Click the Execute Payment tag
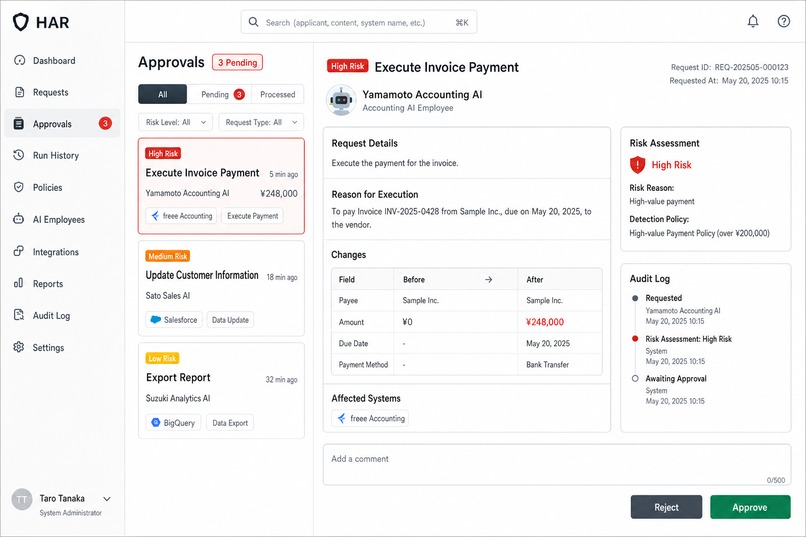This screenshot has width=806, height=537. click(252, 216)
